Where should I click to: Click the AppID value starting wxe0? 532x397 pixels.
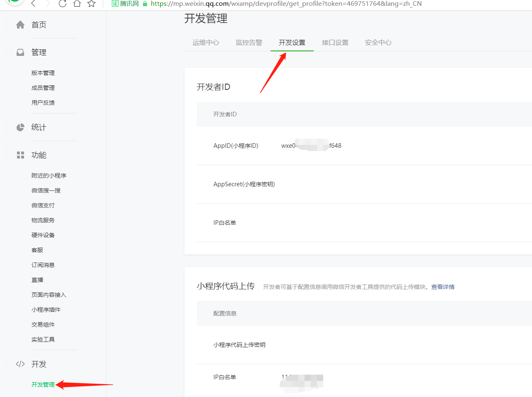coord(311,146)
